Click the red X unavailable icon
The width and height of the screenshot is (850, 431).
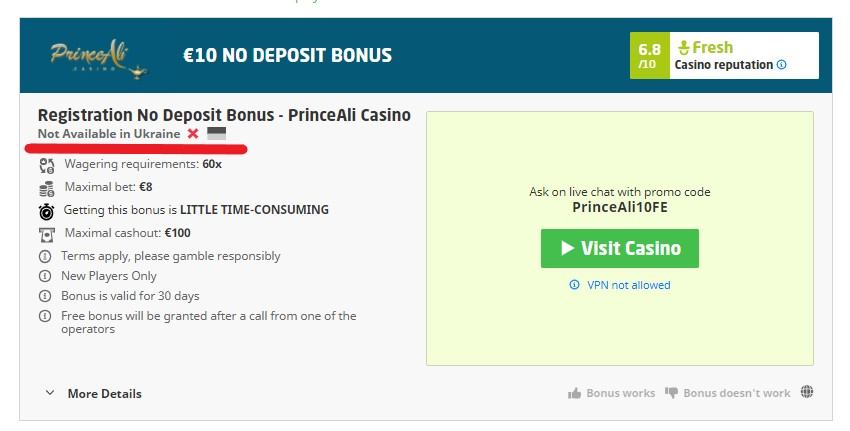[193, 134]
